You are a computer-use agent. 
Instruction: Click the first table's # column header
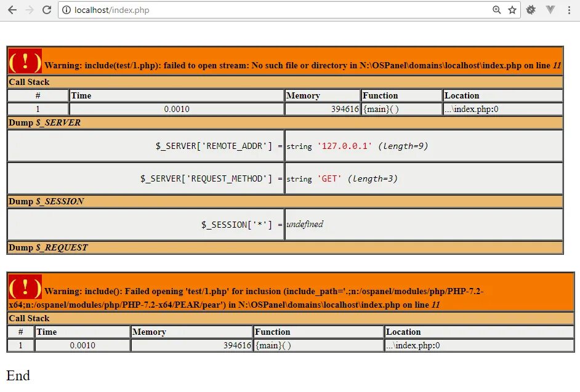click(x=38, y=95)
